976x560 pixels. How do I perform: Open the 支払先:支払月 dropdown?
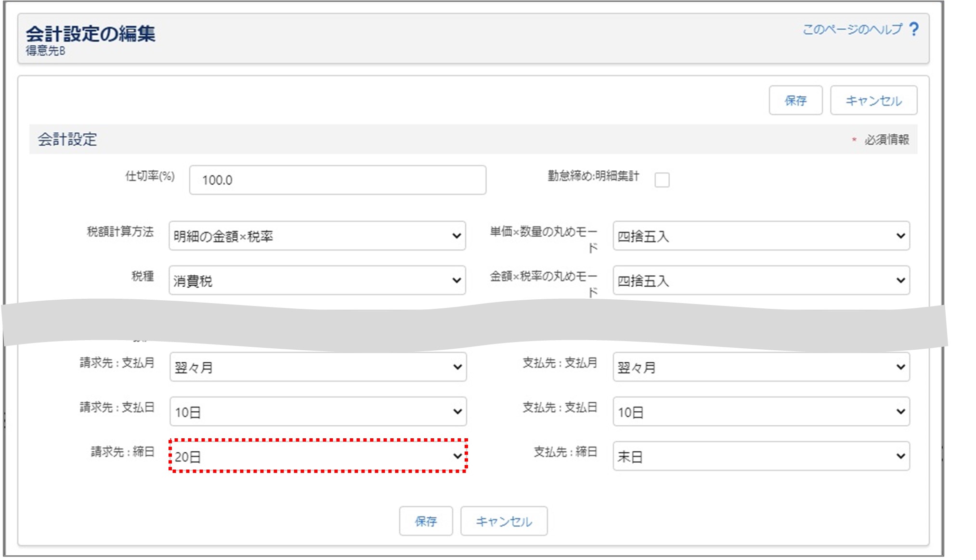[761, 367]
